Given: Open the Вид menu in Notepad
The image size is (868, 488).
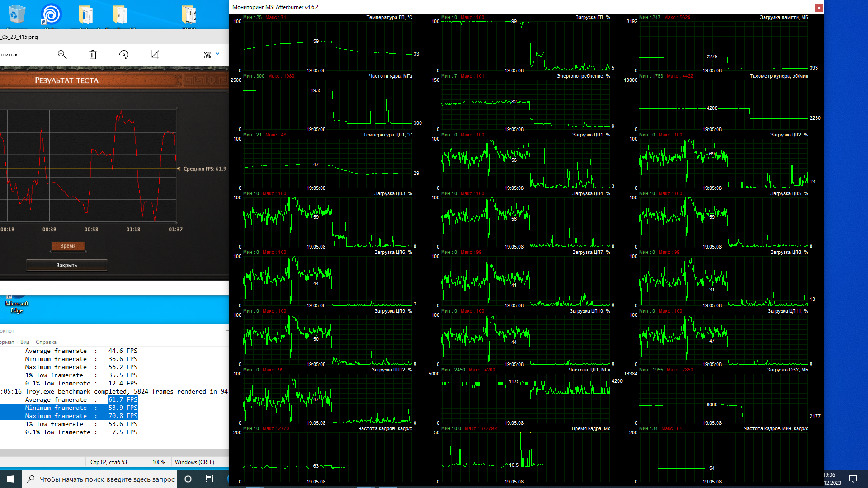Looking at the screenshot, I should (x=25, y=342).
